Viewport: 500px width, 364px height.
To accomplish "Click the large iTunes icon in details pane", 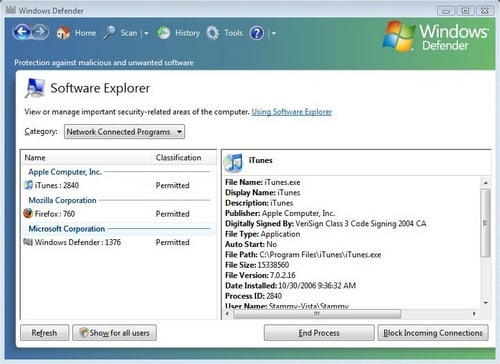I will pyautogui.click(x=233, y=162).
